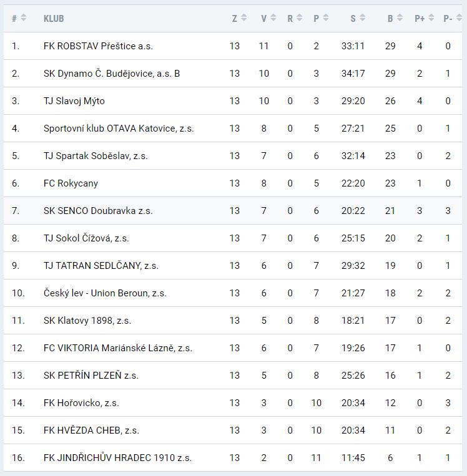Screen dimensions: 467x476
Task: Sort by P- column
Action: pyautogui.click(x=451, y=18)
